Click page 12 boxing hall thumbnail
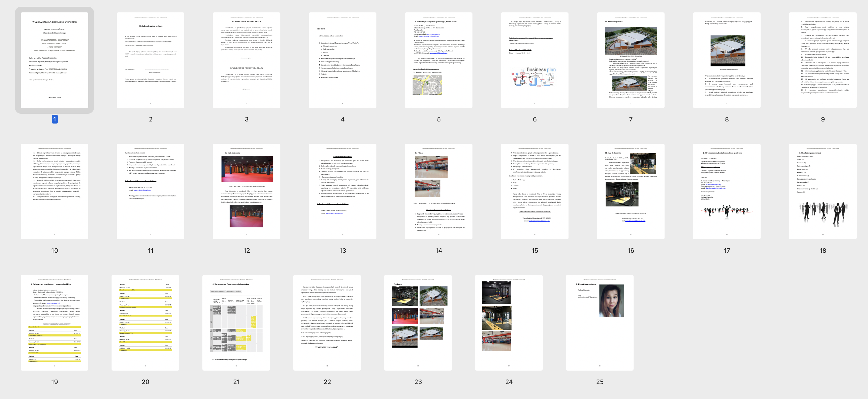This screenshot has height=399, width=868. click(246, 191)
